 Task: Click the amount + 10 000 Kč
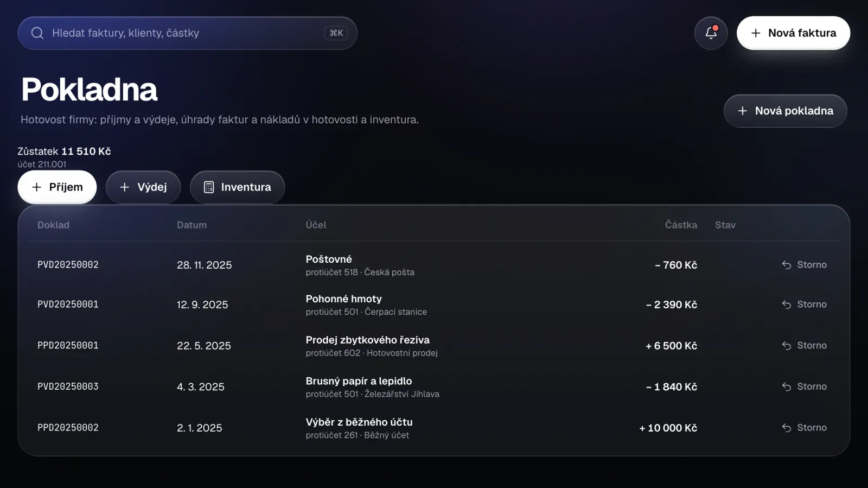(668, 428)
